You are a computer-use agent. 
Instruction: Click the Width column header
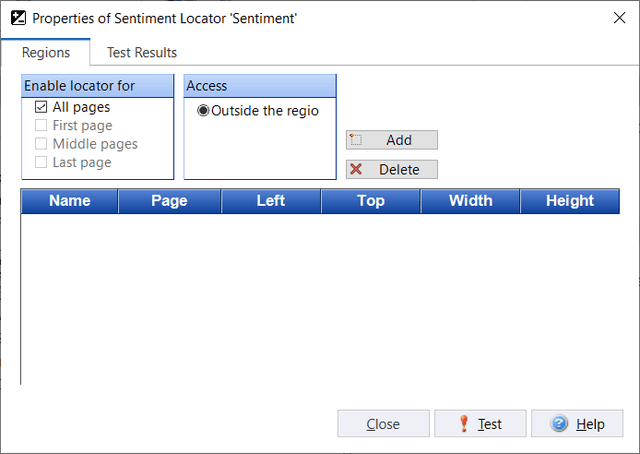(470, 201)
